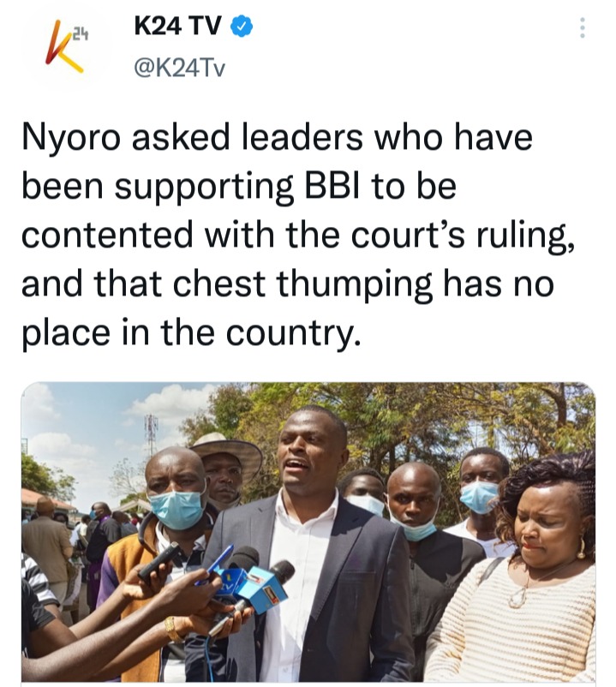
Task: Open the attached press briefing photo
Action: pyautogui.click(x=308, y=532)
